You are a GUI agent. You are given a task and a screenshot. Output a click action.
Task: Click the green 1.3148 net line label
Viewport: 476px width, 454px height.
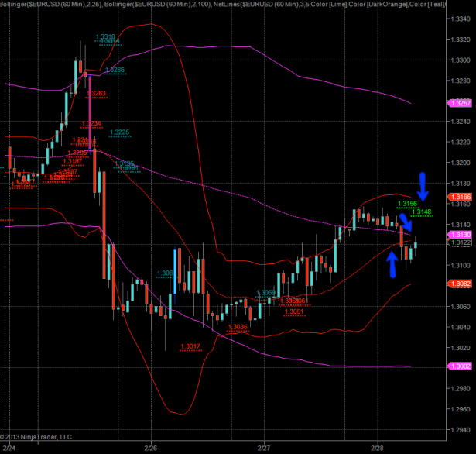tap(421, 212)
